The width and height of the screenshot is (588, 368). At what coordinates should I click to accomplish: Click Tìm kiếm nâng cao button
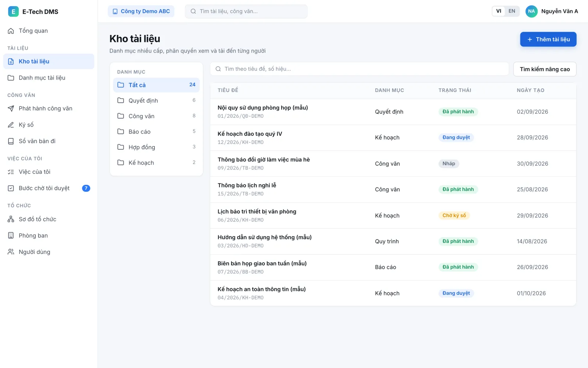tap(545, 69)
